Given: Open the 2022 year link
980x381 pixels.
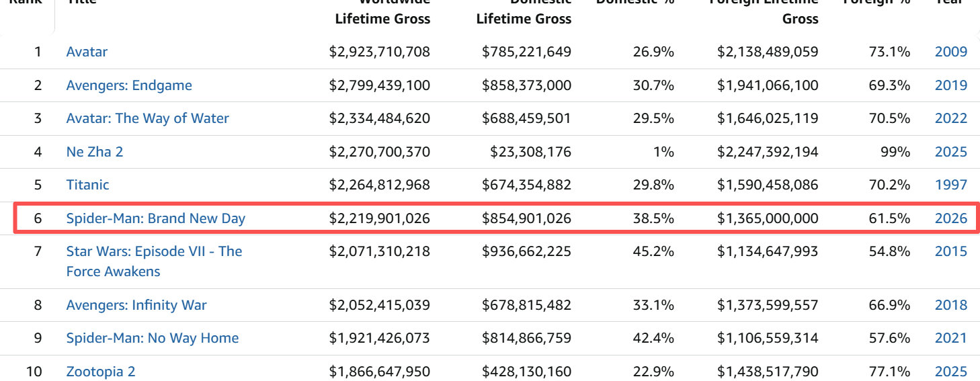Looking at the screenshot, I should pyautogui.click(x=951, y=118).
